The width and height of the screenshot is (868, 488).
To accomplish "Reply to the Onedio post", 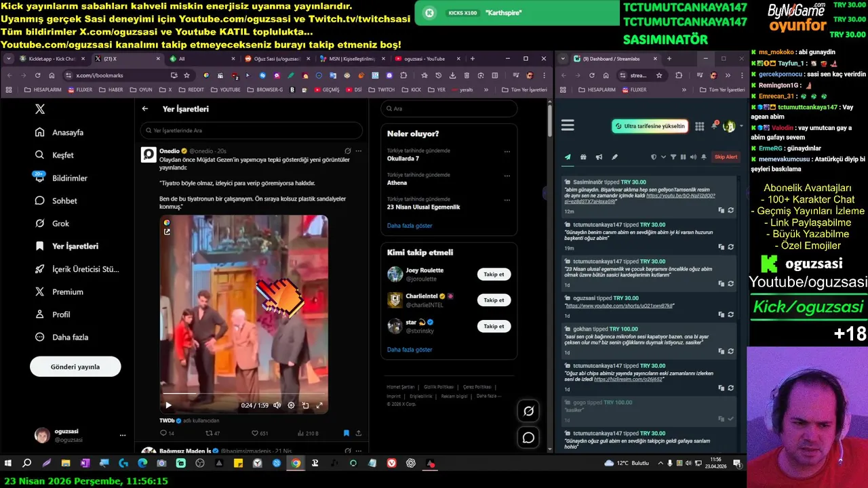I will click(167, 433).
